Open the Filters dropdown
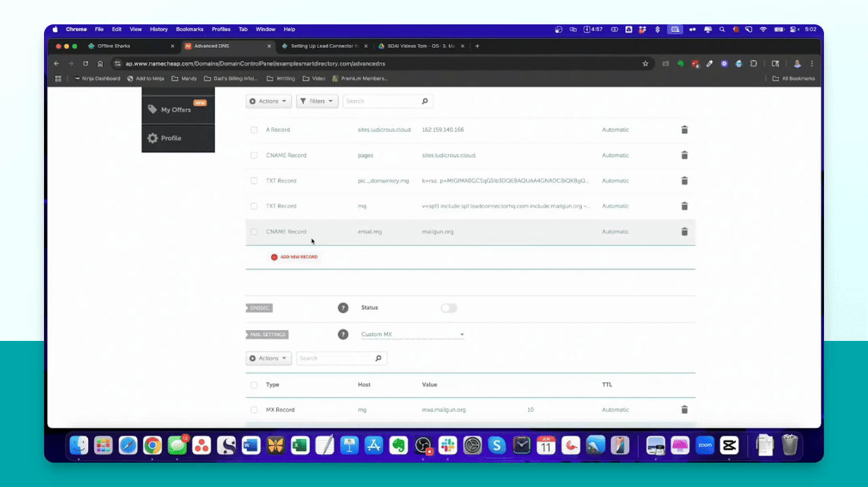Screen dimensions: 868x487 click(317, 101)
